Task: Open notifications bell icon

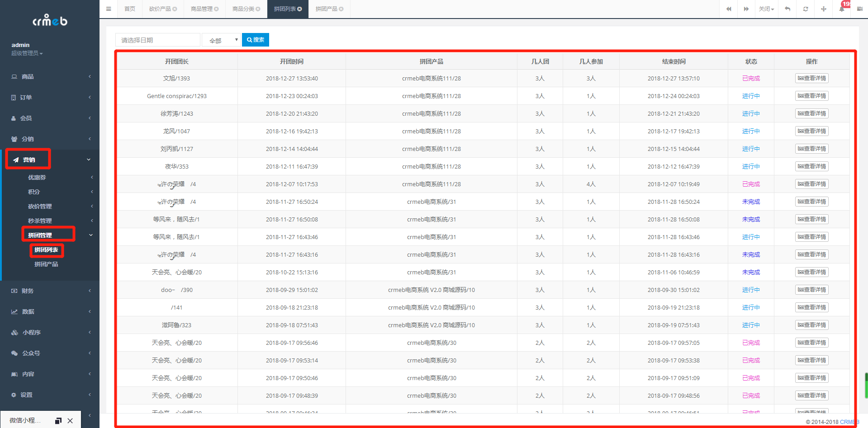Action: click(842, 9)
